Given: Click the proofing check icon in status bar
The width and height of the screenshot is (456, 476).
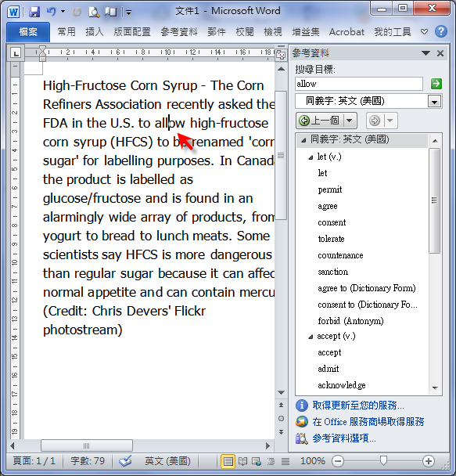Looking at the screenshot, I should pyautogui.click(x=125, y=461).
